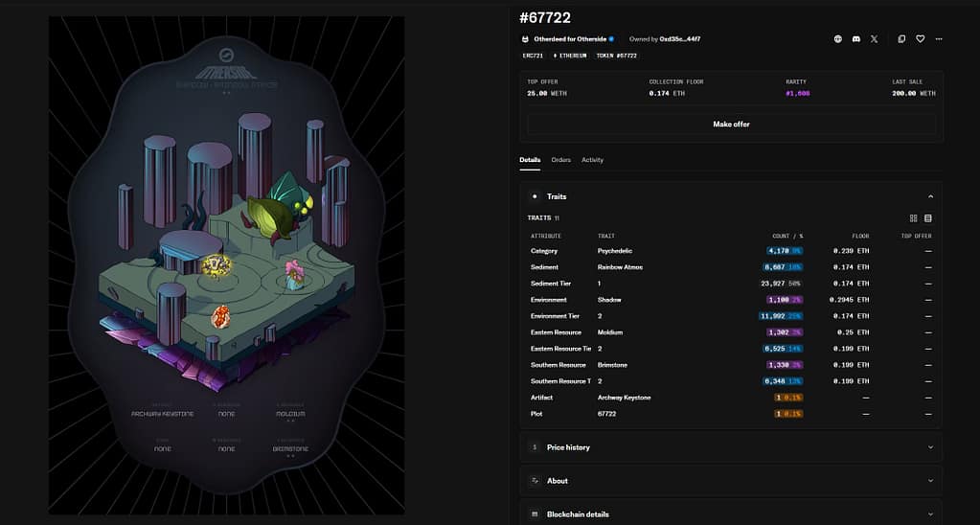Click the Environment Tier count badge 11,992

click(782, 315)
